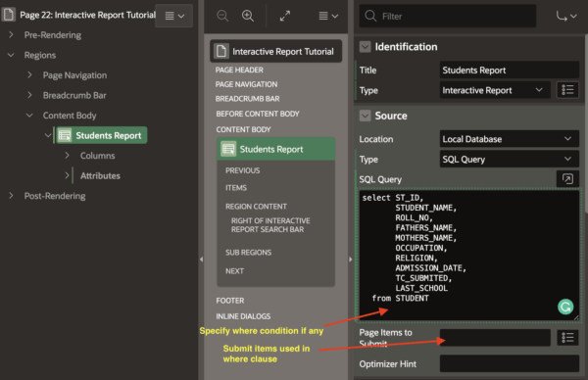Expand the layout pane with the arrows icon
588x380 pixels.
(285, 16)
